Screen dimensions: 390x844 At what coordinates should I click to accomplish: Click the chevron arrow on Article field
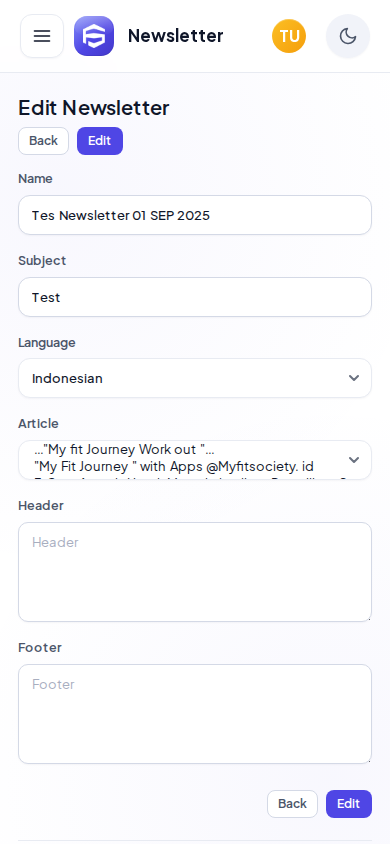click(353, 460)
